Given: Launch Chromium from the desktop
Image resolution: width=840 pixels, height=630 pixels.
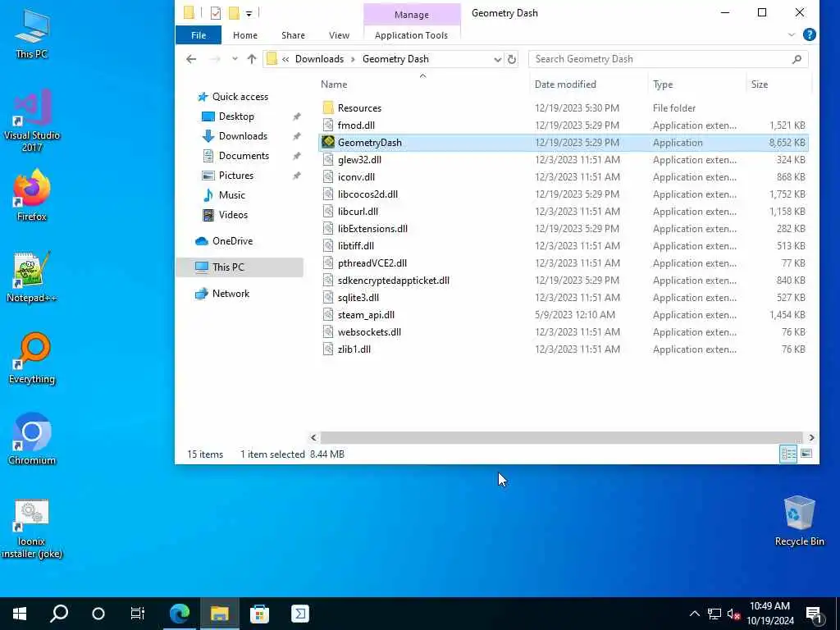Looking at the screenshot, I should (x=32, y=440).
